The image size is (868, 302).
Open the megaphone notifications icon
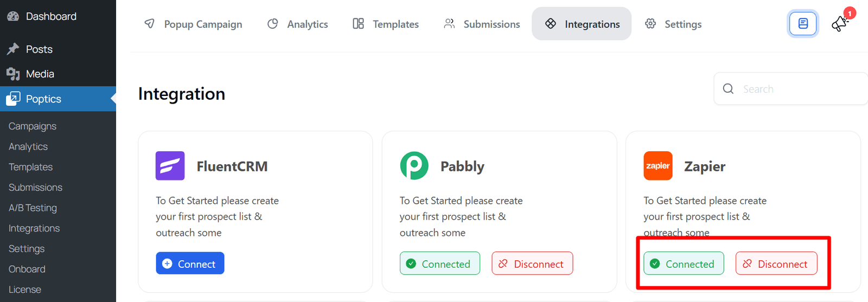840,23
